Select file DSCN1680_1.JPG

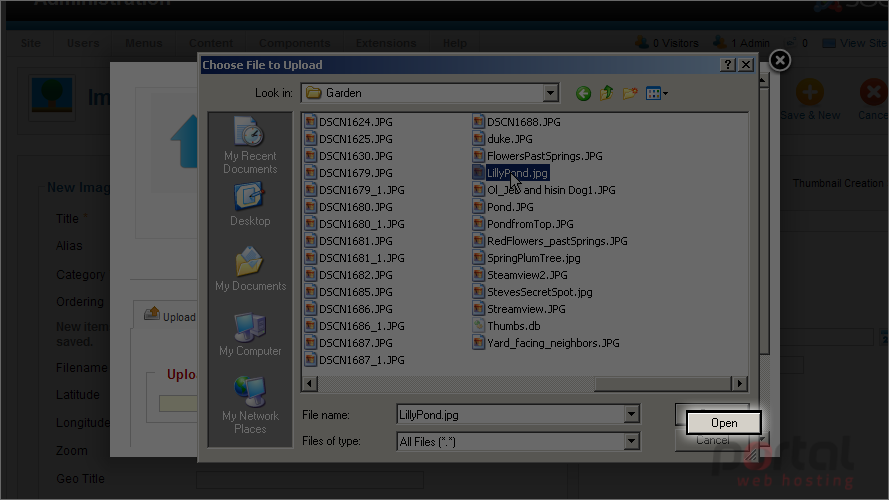click(354, 224)
